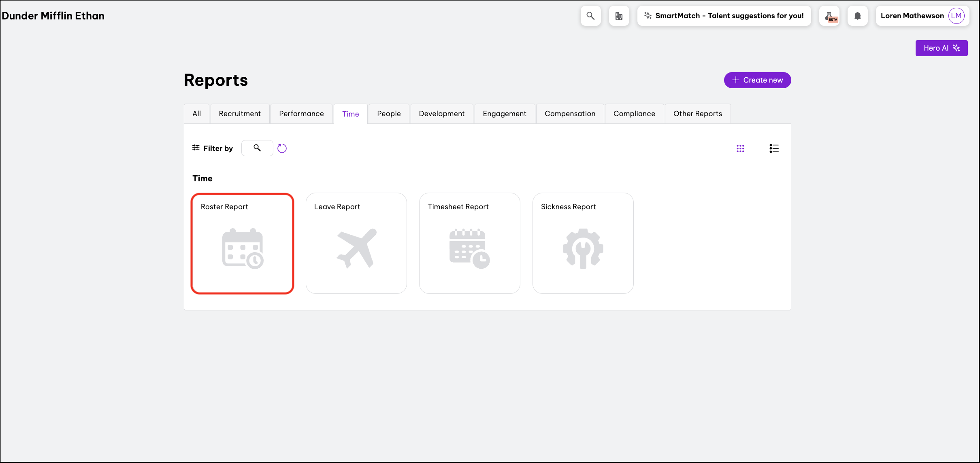Open the Sickness Report card
Image resolution: width=980 pixels, height=463 pixels.
(583, 244)
